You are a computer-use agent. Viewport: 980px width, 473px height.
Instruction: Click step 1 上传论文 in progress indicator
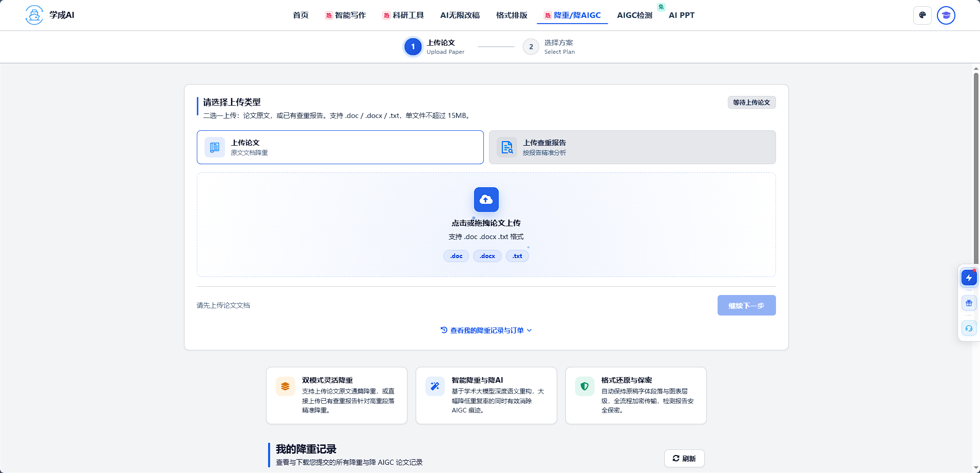434,47
